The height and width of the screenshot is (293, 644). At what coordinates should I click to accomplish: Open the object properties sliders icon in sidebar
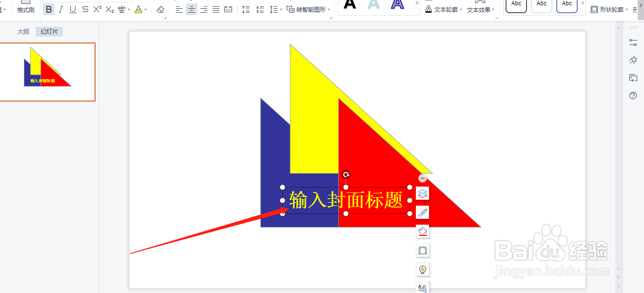tap(633, 42)
